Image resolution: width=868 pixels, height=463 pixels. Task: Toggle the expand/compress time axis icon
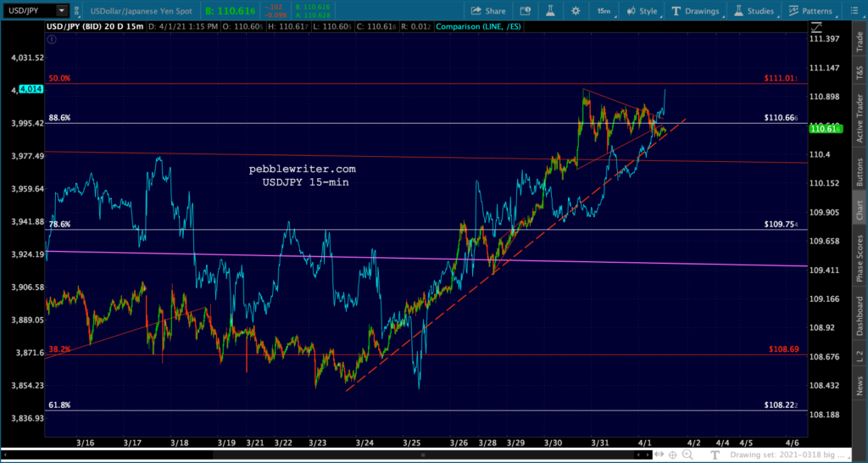[x=658, y=455]
